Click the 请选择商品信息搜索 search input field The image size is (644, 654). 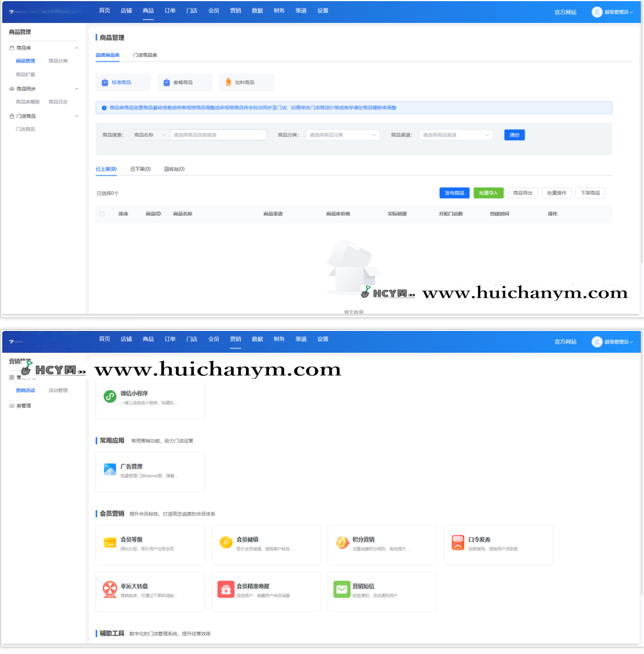coord(219,135)
